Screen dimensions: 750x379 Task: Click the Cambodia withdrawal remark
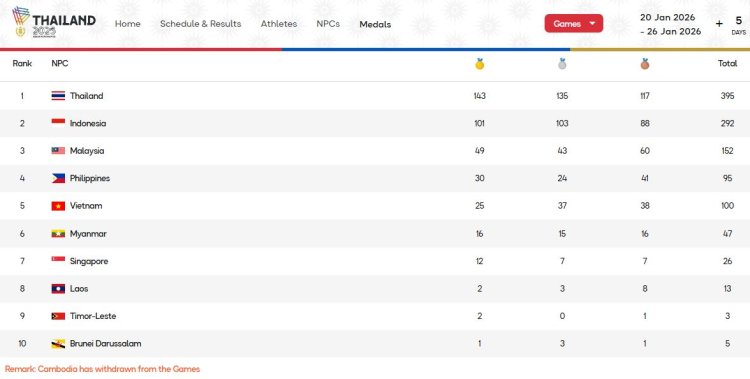pos(102,369)
